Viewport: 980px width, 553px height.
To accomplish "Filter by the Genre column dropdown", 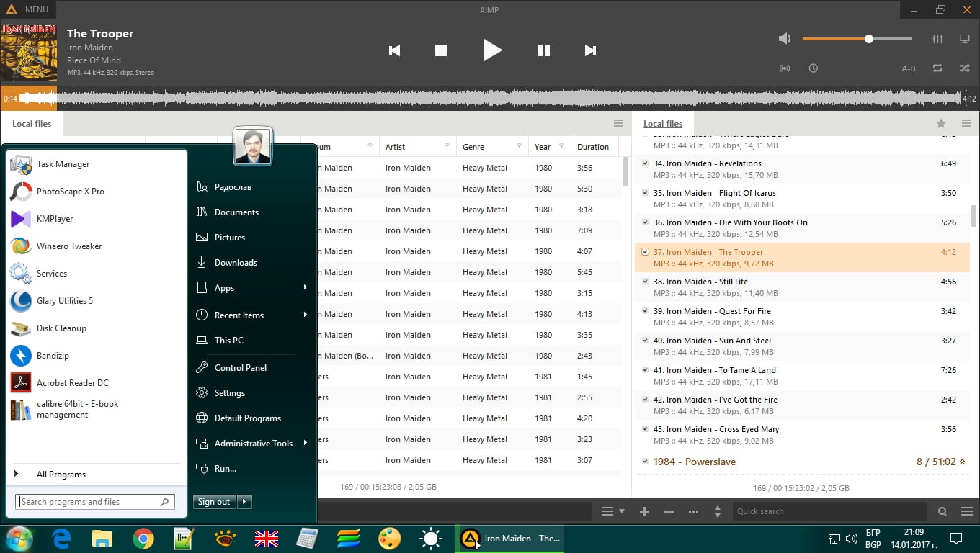I will click(x=519, y=147).
